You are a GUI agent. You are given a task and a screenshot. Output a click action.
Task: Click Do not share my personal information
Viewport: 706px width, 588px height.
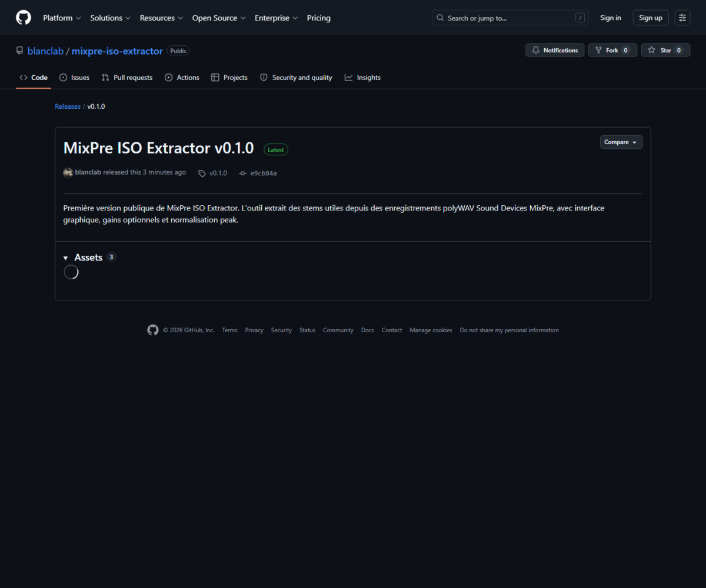[509, 330]
